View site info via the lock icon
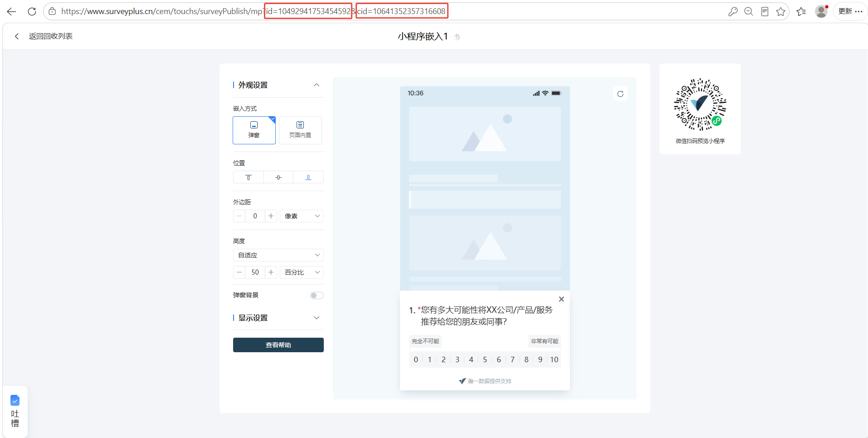The width and height of the screenshot is (868, 438). point(53,11)
